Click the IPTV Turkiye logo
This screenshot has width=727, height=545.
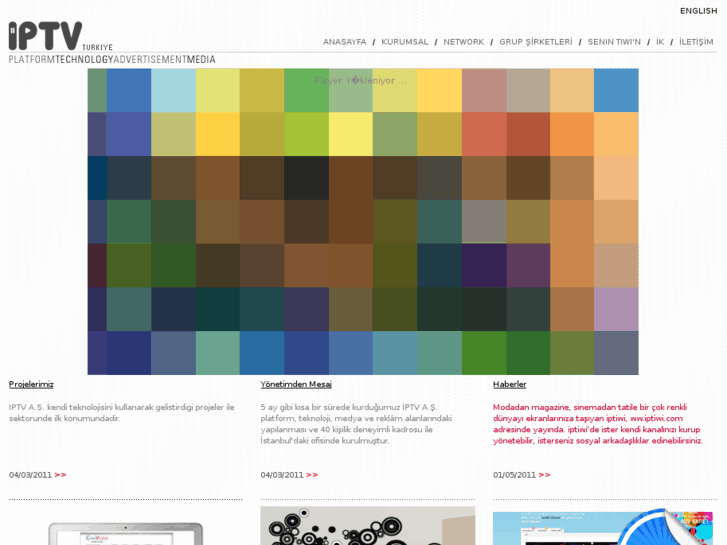tap(60, 36)
